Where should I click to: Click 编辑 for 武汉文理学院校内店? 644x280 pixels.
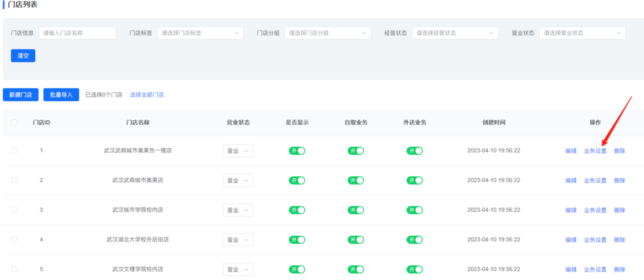pyautogui.click(x=571, y=269)
